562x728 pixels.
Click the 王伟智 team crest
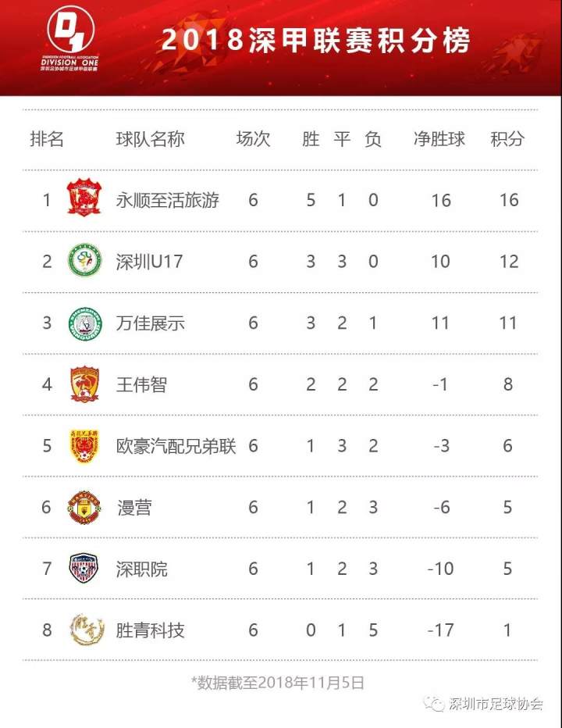coord(84,384)
